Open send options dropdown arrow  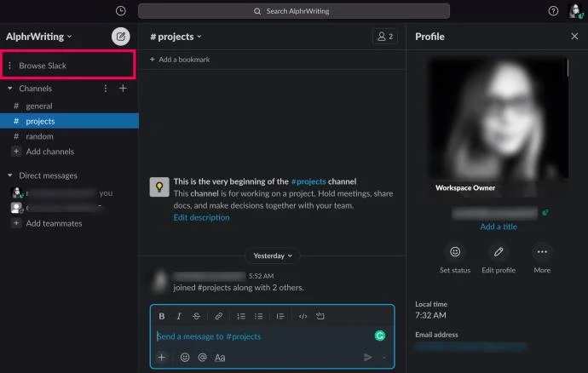click(384, 358)
